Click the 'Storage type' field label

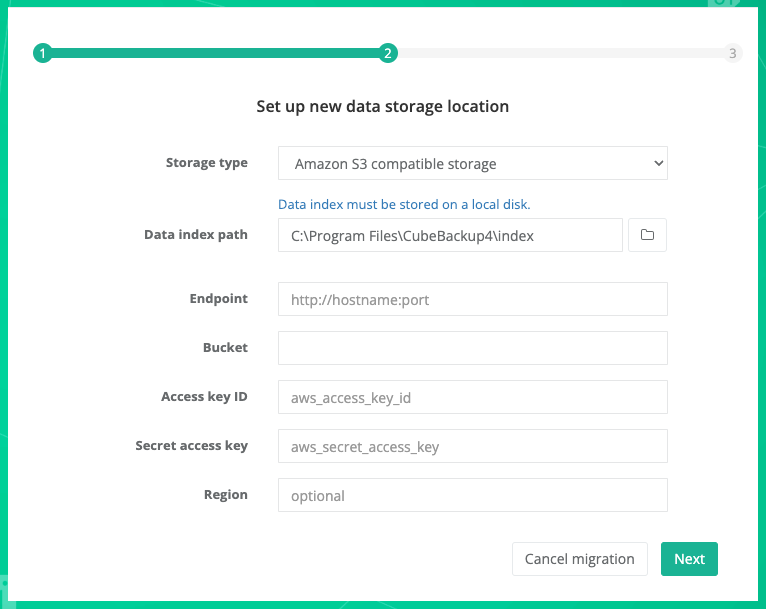point(206,163)
